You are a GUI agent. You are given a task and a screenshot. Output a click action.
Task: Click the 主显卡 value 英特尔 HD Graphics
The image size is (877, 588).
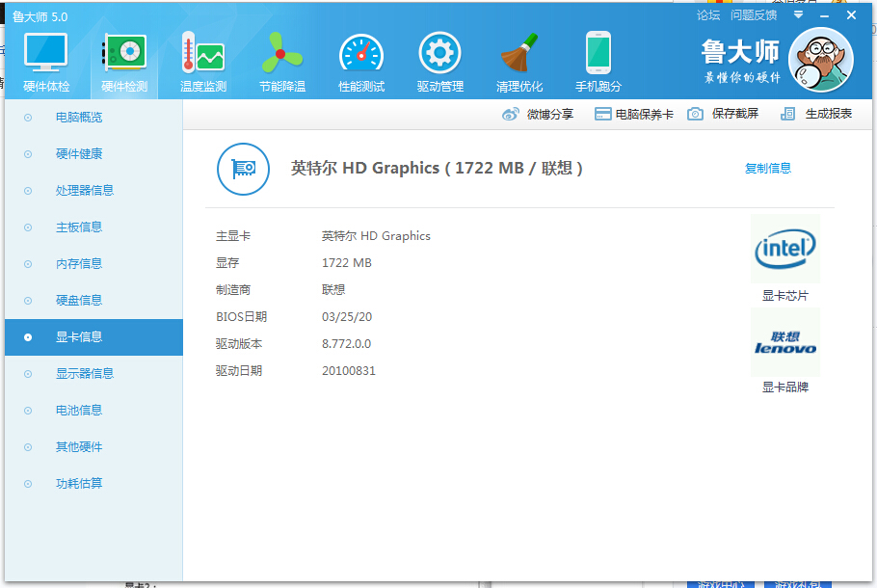coord(376,236)
